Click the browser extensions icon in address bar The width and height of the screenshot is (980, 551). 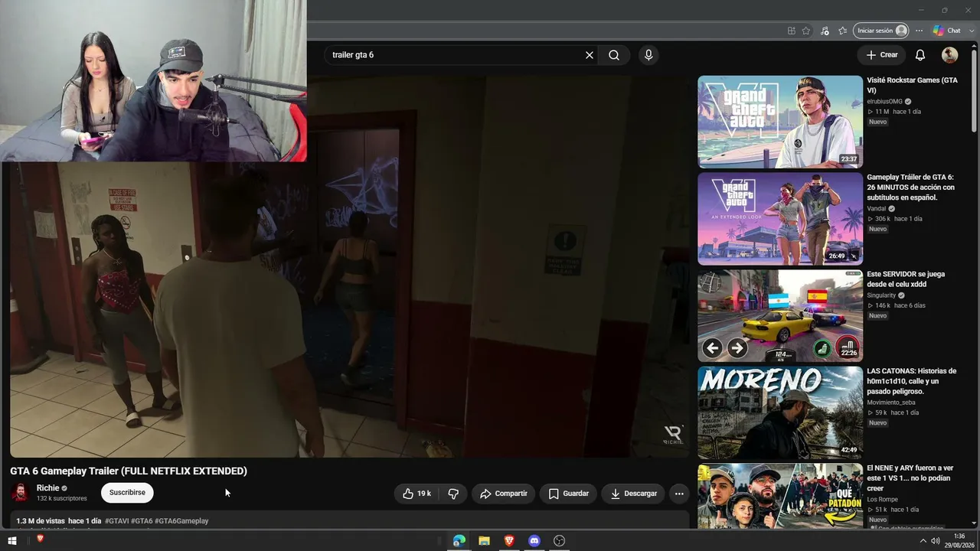(x=791, y=31)
